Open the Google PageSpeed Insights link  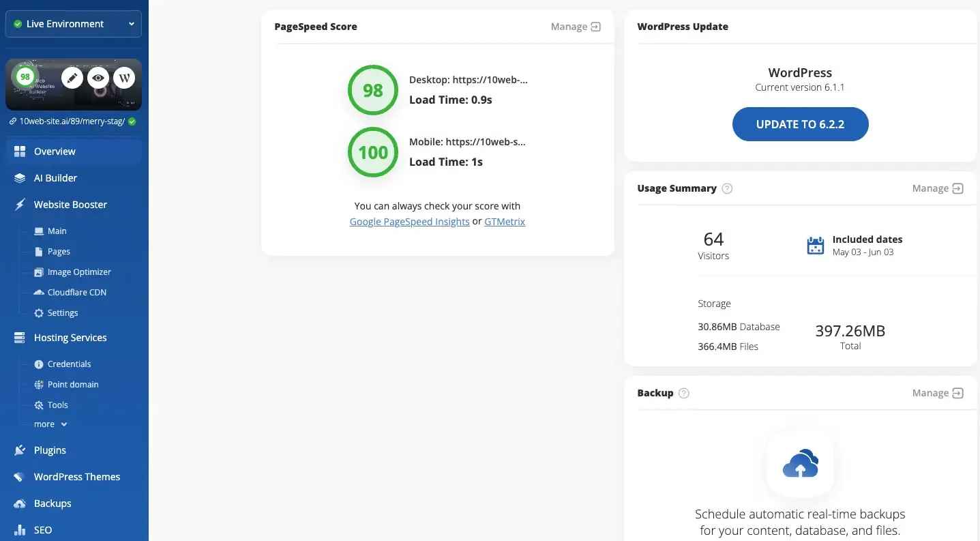point(409,222)
